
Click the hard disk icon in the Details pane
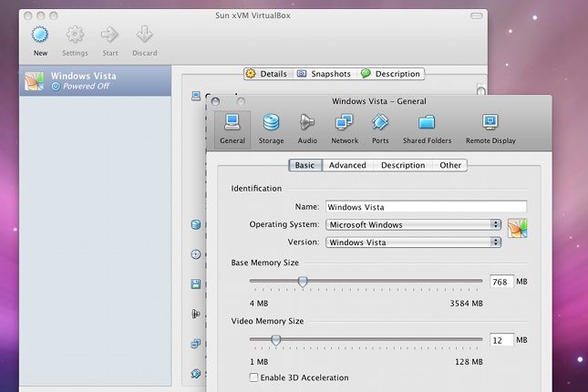[x=196, y=224]
